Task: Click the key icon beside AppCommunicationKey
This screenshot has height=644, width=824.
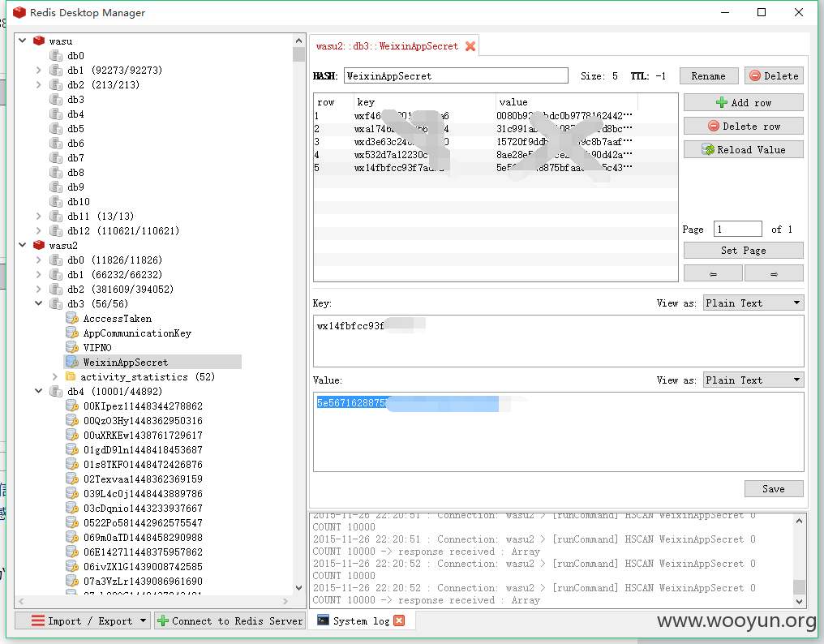Action: click(x=72, y=333)
